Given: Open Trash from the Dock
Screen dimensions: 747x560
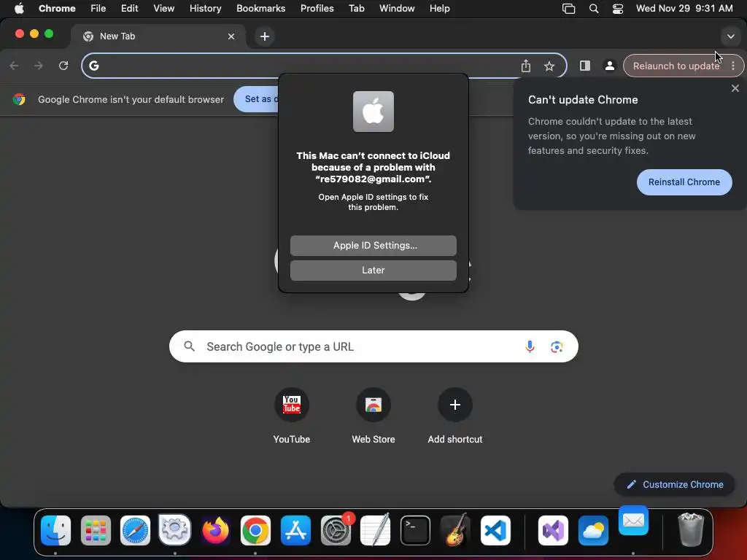Looking at the screenshot, I should [691, 529].
